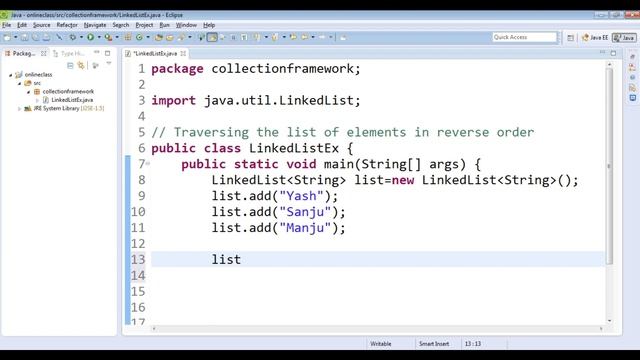
Task: Open the dropdown arrow beside the Run button
Action: coord(99,38)
